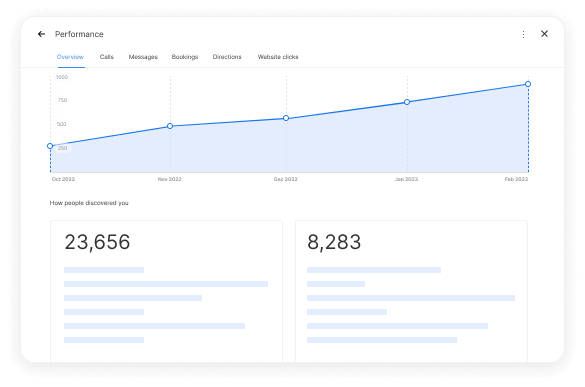Select the Nov 2022 data point

(x=170, y=126)
